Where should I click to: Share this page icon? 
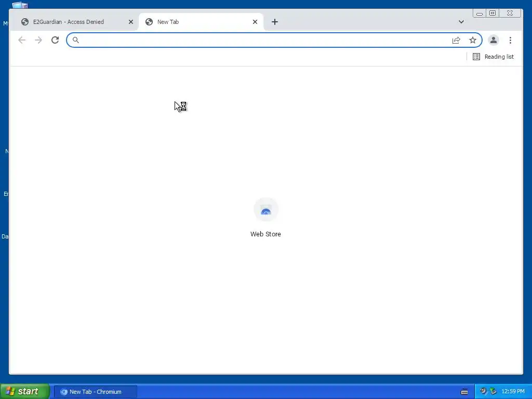(456, 40)
